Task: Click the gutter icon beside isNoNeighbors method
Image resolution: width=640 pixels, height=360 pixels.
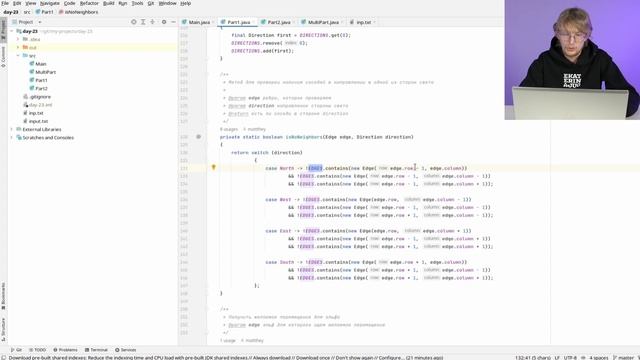Action: tap(198, 137)
